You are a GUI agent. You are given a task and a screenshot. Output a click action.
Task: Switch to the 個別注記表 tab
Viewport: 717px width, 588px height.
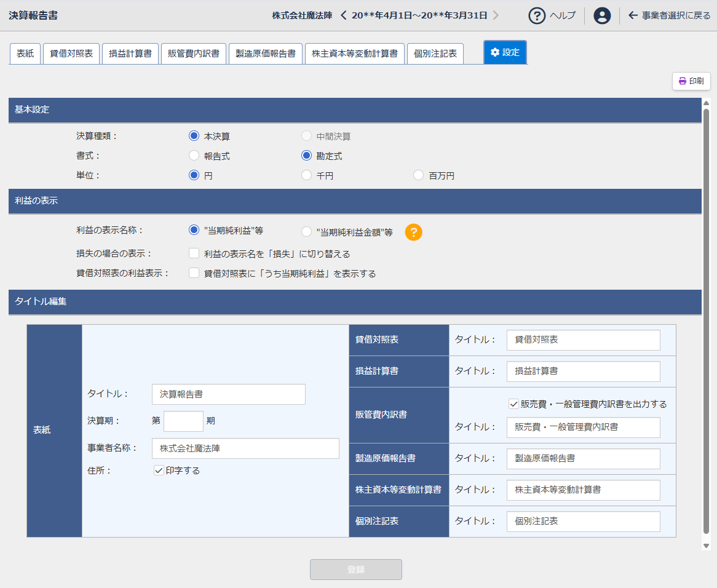click(x=435, y=53)
